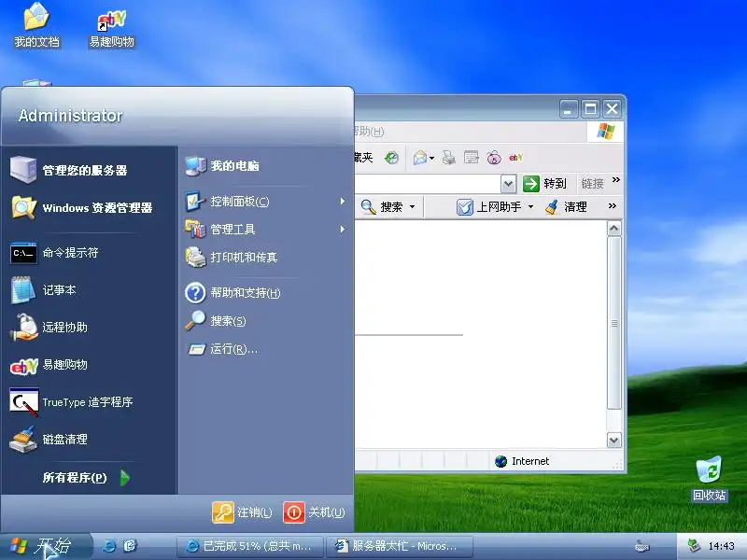Click the language bar keyboard icon

(x=642, y=547)
